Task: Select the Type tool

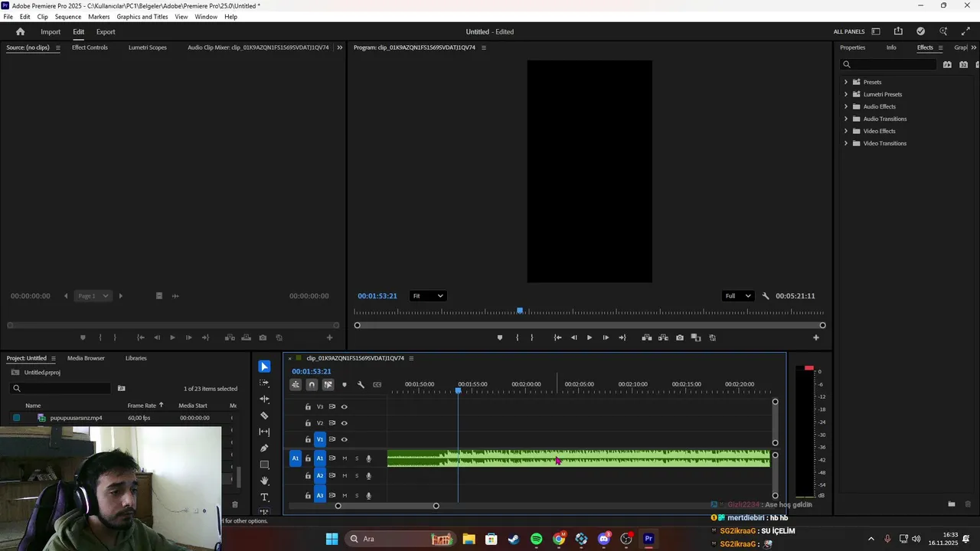Action: 264,497
